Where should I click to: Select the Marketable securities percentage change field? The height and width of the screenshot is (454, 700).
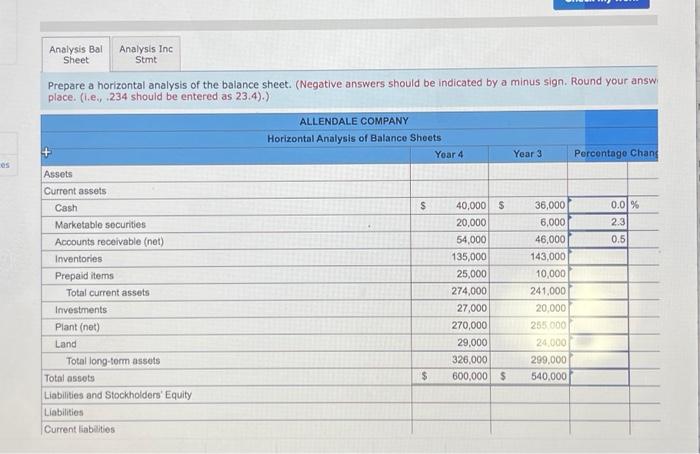tap(599, 222)
